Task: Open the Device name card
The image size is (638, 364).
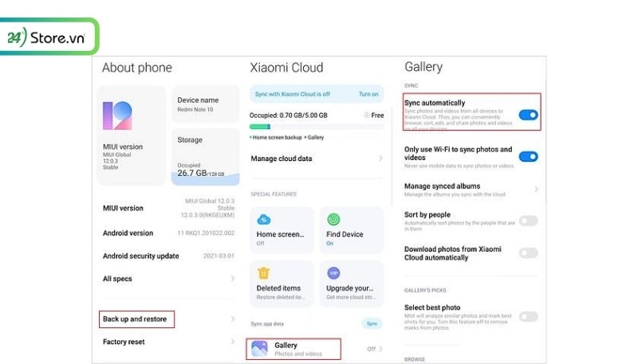Action: (206, 104)
